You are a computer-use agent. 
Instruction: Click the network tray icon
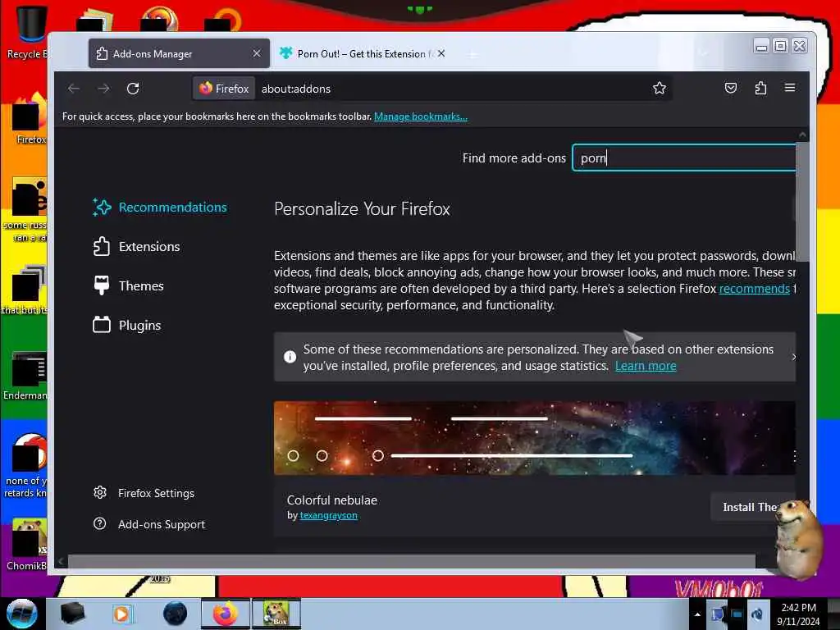pos(737,614)
